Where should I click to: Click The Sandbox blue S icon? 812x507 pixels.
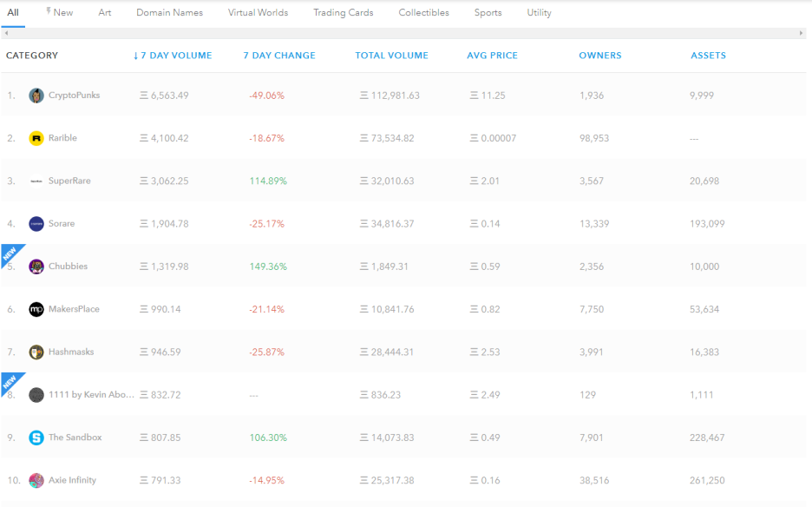pyautogui.click(x=36, y=438)
